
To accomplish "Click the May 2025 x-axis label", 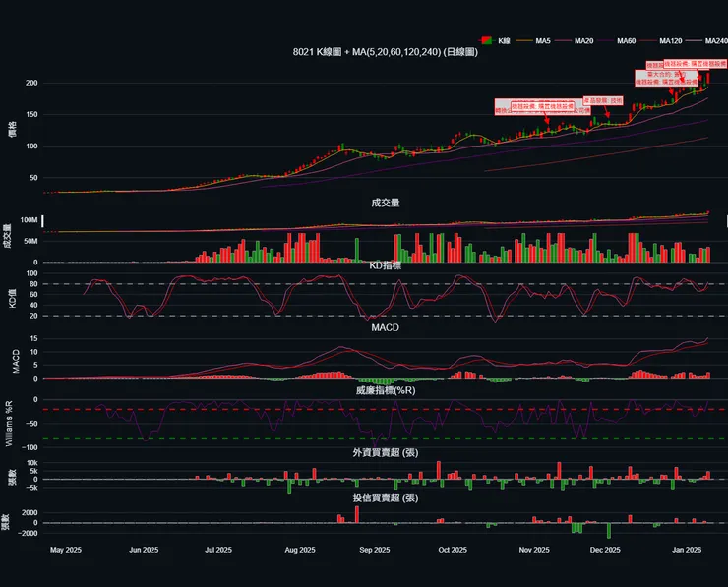I will click(66, 550).
